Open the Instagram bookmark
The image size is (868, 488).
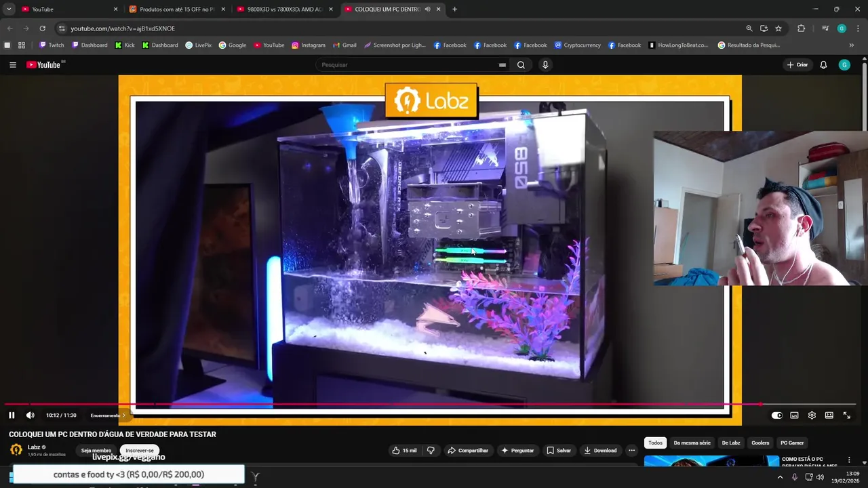[x=309, y=45]
